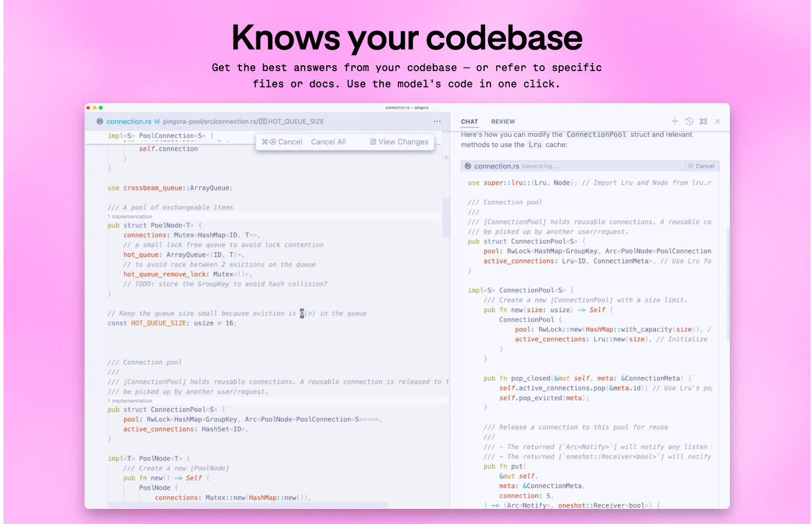The image size is (812, 524).
Task: Click 'pub fn put(' in the chat code
Action: point(504,466)
